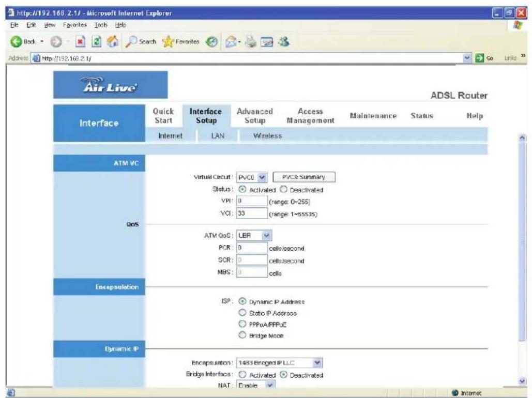Open the NAT Enable dropdown

pyautogui.click(x=255, y=385)
